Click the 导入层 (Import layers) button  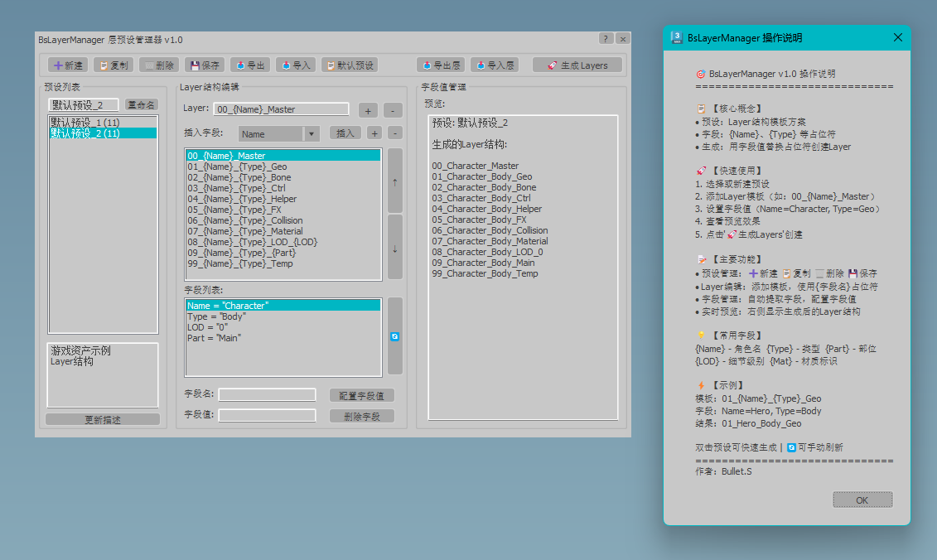click(495, 65)
